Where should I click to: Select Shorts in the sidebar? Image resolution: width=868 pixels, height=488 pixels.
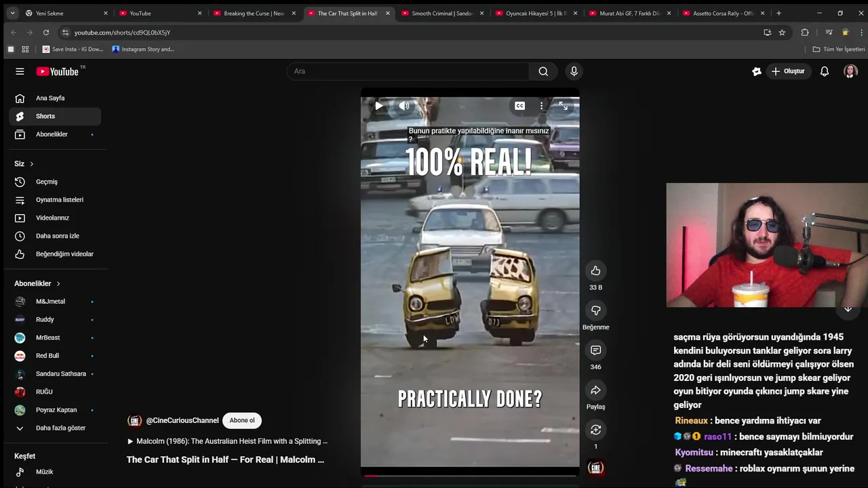tap(56, 117)
